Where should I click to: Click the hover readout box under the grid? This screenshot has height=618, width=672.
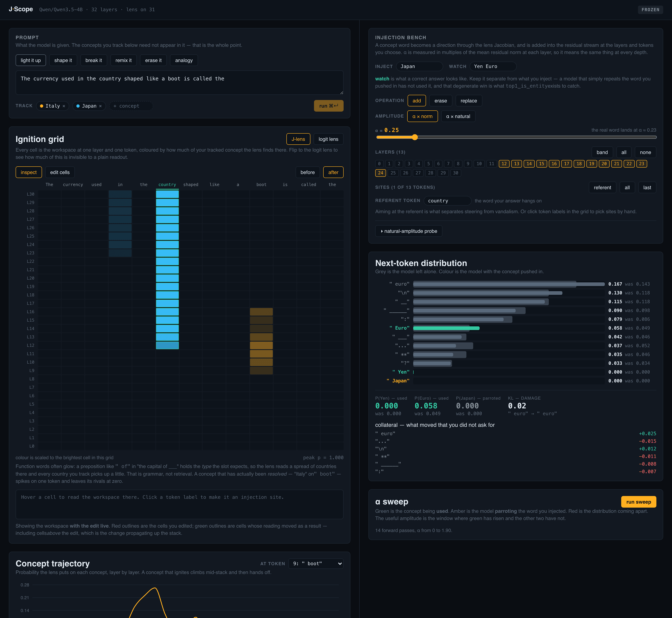pos(180,504)
